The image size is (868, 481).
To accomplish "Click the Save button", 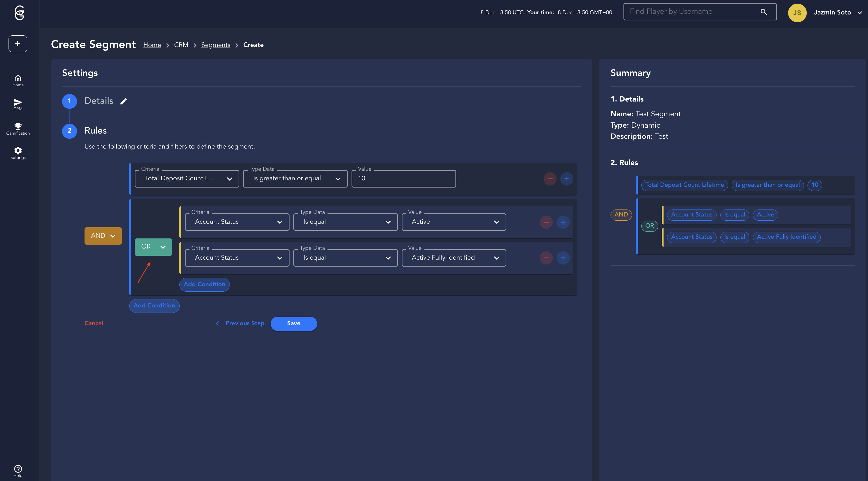I will pos(293,323).
